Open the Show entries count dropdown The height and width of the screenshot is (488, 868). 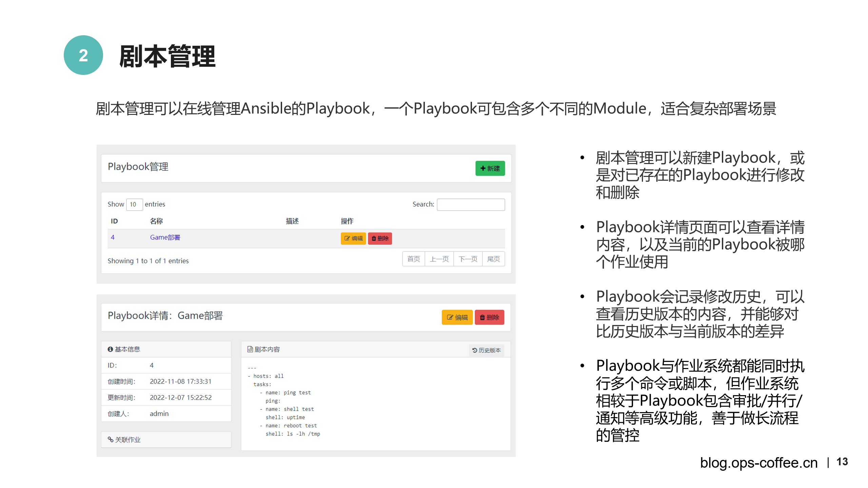click(x=134, y=204)
